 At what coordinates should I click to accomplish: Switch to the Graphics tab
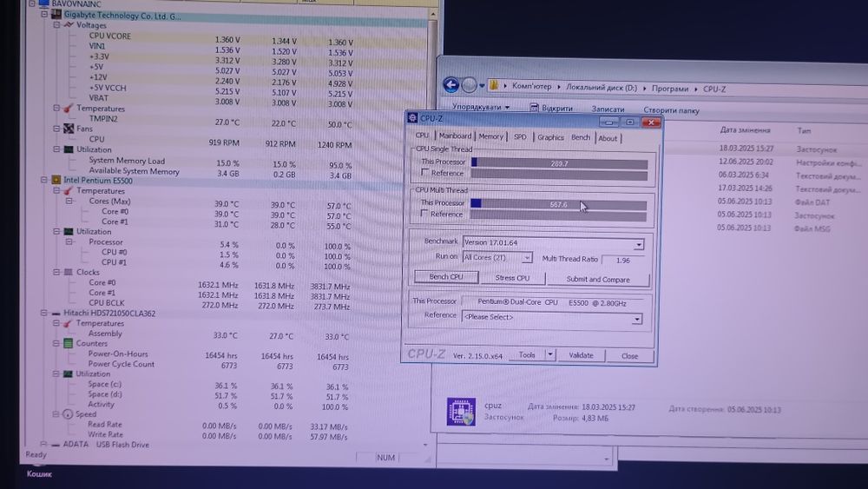click(550, 137)
